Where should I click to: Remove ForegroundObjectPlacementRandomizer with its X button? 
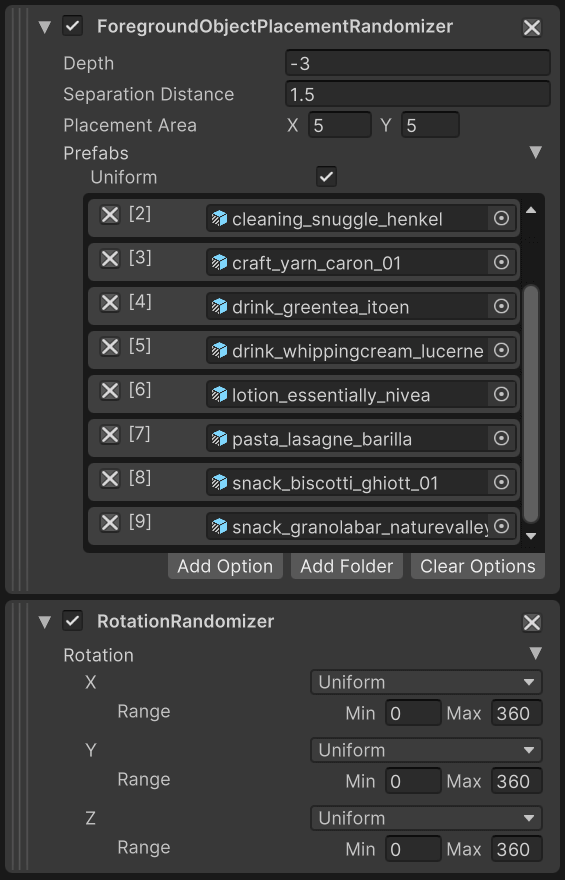pyautogui.click(x=531, y=28)
